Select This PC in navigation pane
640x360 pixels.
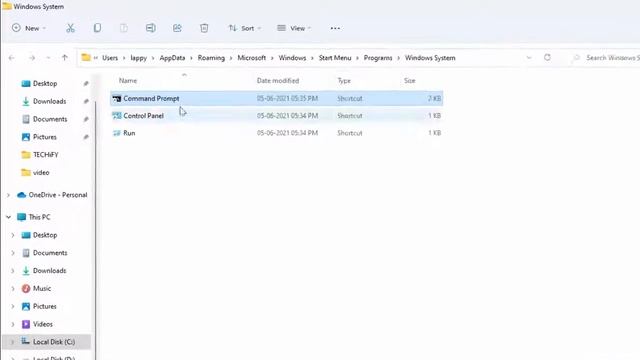tap(39, 217)
